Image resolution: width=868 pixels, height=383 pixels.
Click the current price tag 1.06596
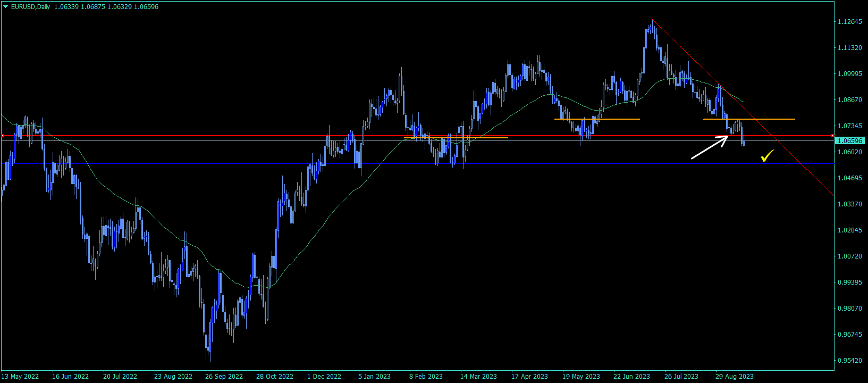click(850, 141)
